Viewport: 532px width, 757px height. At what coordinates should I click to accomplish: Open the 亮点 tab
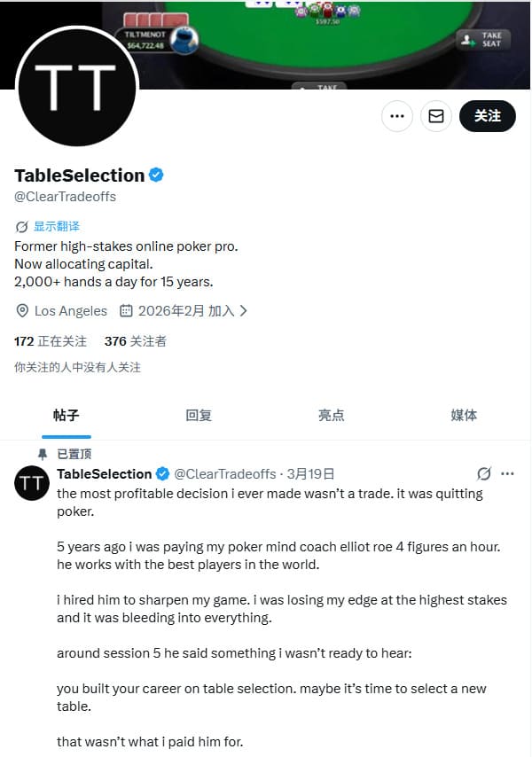[332, 415]
